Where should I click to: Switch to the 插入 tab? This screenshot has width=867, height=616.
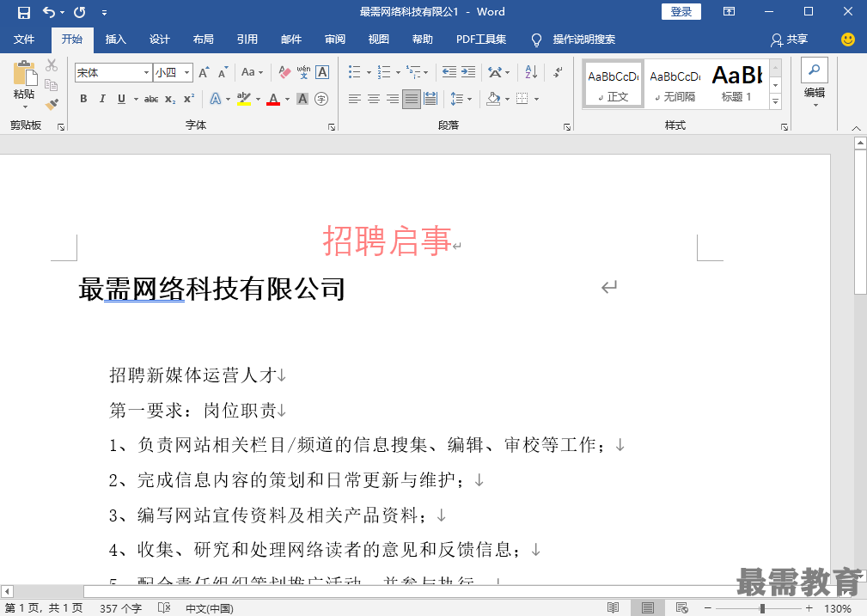tap(115, 40)
